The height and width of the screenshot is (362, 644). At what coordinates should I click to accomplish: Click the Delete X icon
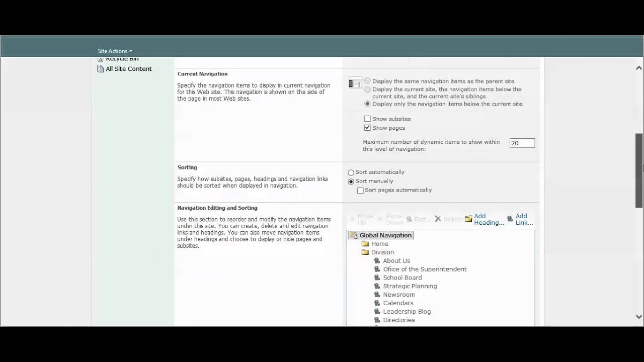coord(438,219)
